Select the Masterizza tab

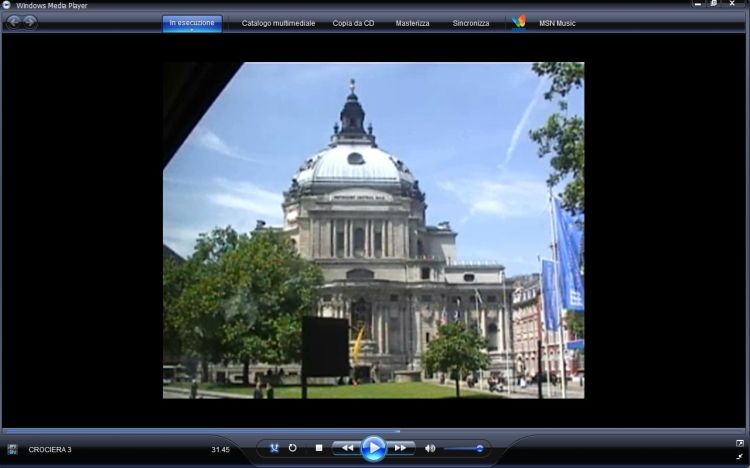[x=412, y=23]
